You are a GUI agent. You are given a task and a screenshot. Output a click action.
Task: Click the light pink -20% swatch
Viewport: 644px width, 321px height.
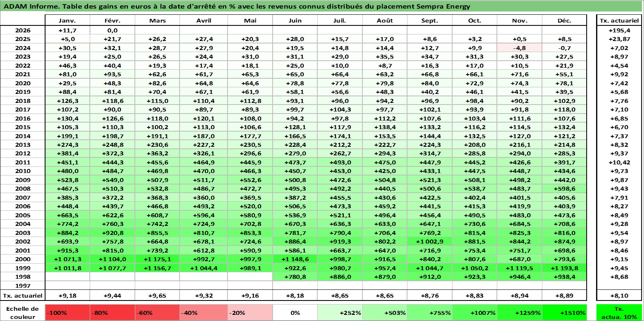coord(250,312)
